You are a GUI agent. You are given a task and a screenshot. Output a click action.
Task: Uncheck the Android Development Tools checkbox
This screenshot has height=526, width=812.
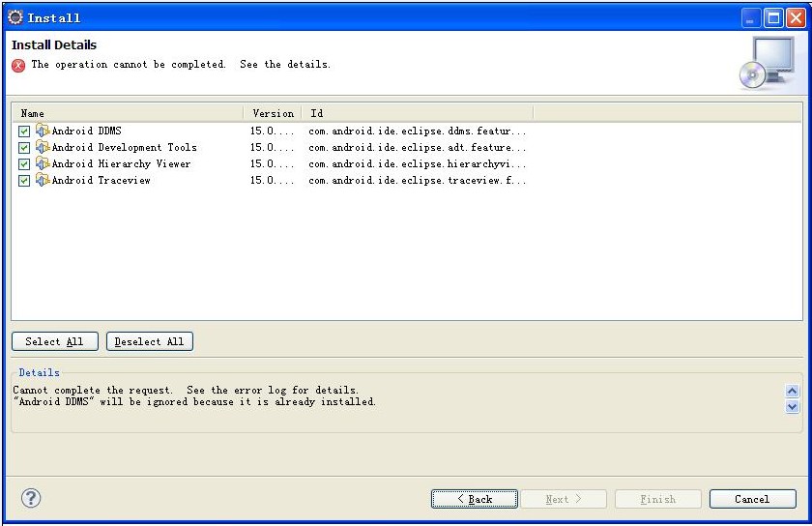[x=24, y=148]
